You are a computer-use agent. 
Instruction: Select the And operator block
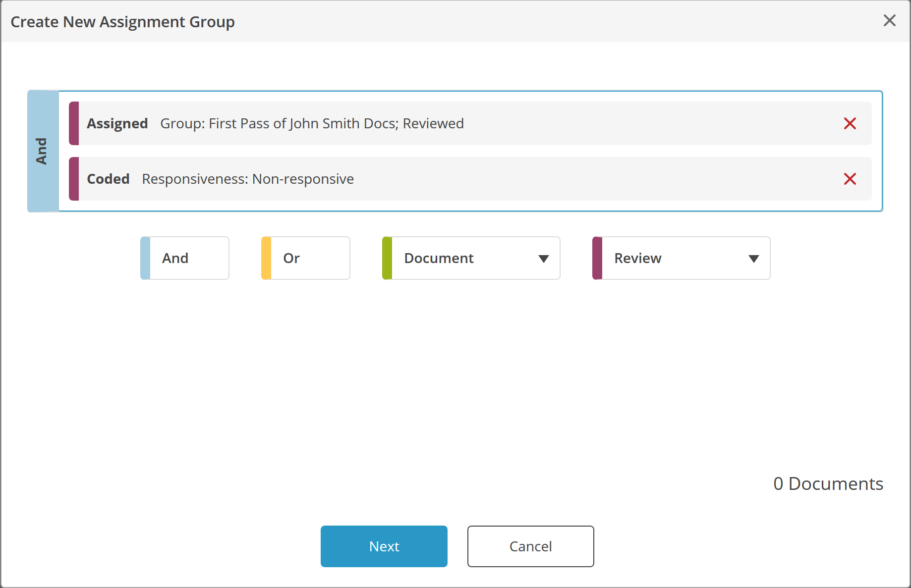(x=184, y=258)
